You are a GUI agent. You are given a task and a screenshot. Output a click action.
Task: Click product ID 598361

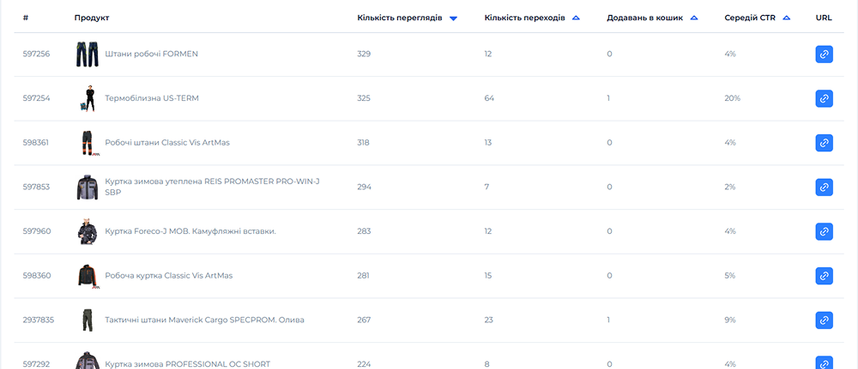[36, 143]
